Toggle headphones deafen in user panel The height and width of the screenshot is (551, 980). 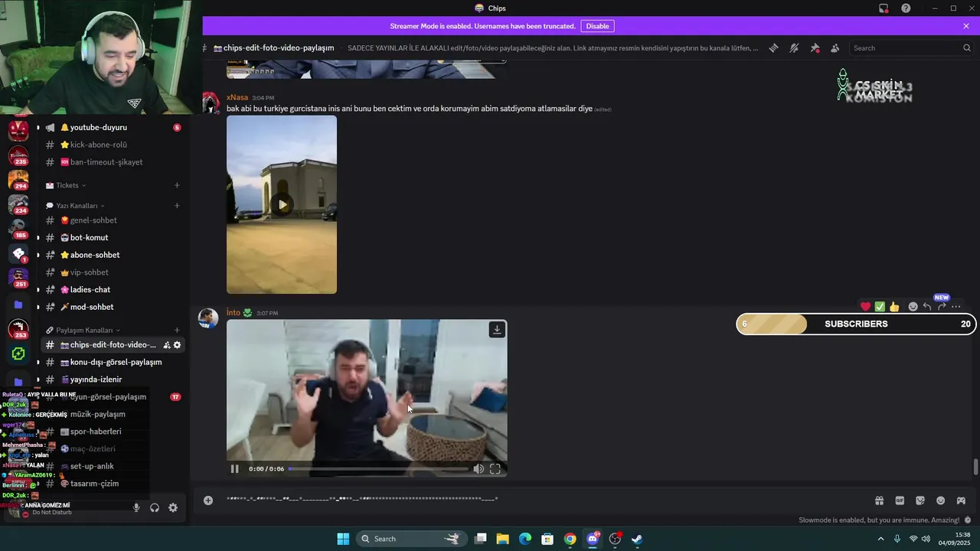(x=155, y=507)
